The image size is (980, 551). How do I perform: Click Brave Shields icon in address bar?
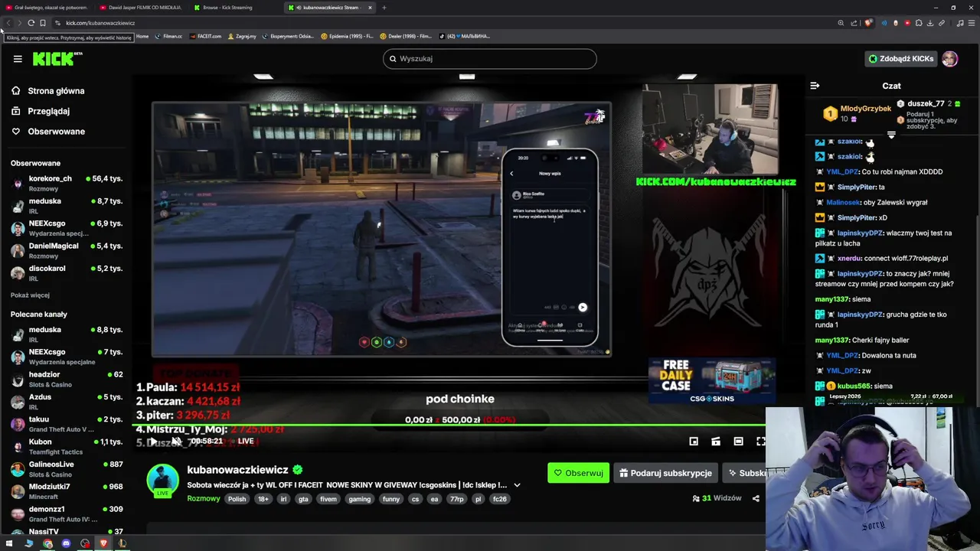tap(868, 23)
